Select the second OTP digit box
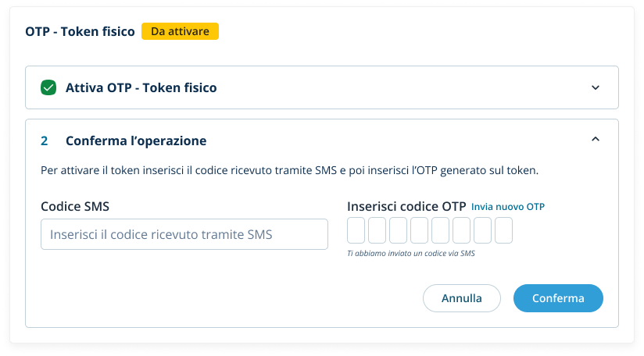644x356 pixels. click(x=377, y=231)
